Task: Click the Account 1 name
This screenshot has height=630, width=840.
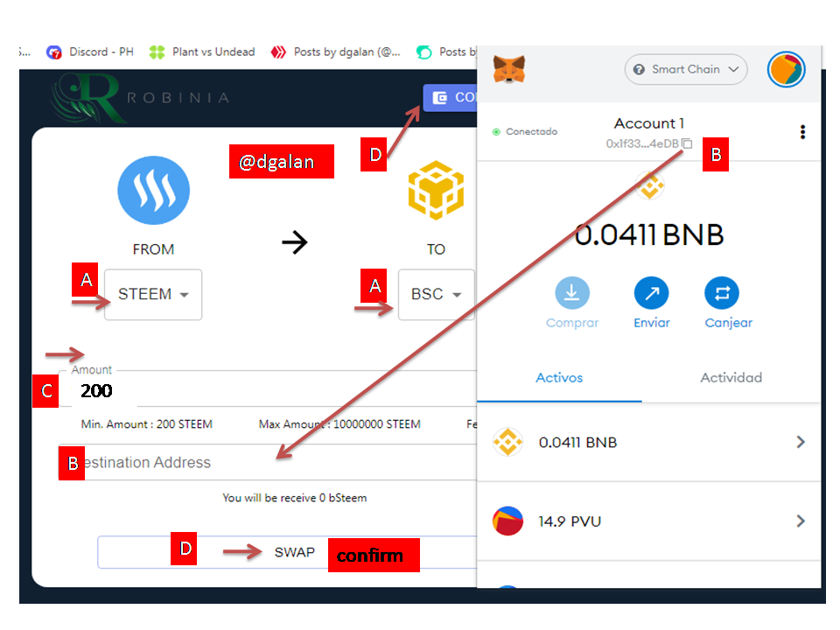Action: coord(648,123)
